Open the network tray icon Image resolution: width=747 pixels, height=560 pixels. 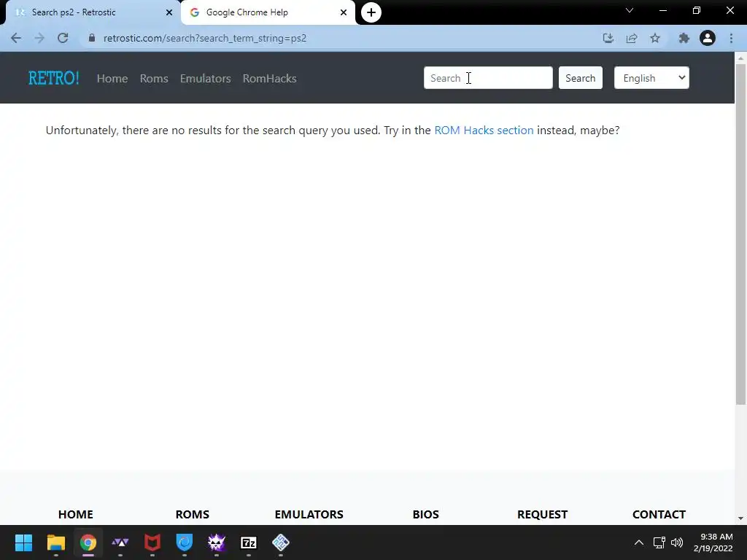(x=659, y=542)
